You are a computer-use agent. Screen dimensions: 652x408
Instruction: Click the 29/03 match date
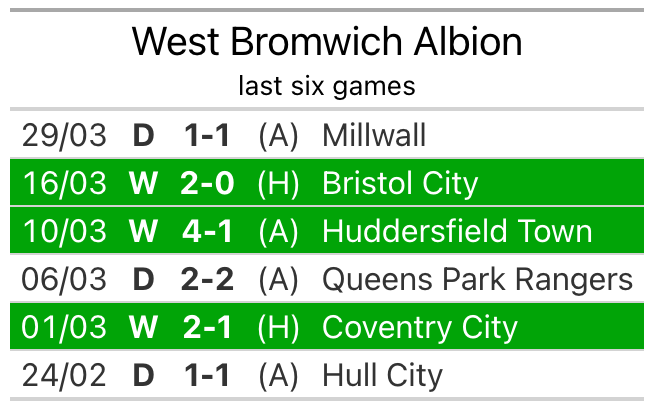tap(64, 136)
